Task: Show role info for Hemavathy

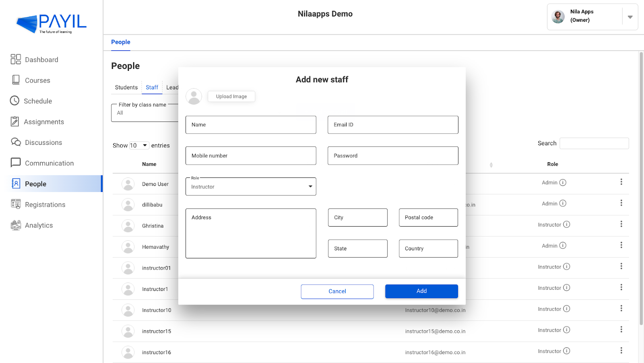Action: coord(563,245)
